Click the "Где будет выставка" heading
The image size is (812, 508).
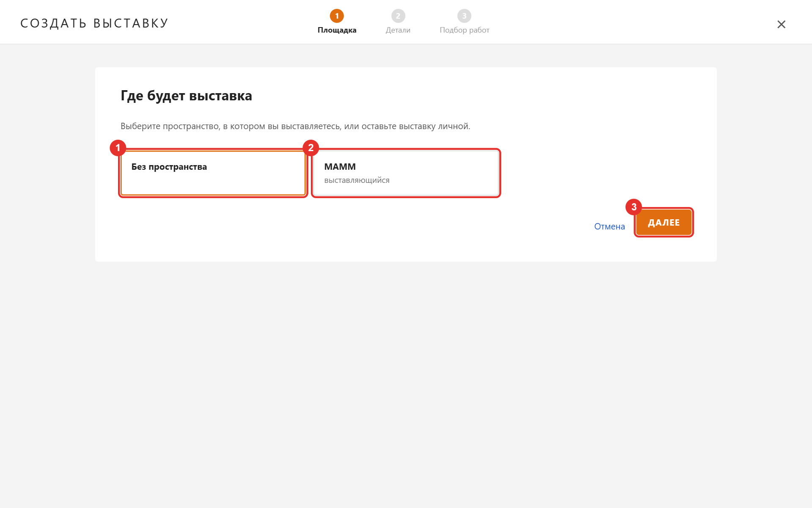tap(186, 96)
